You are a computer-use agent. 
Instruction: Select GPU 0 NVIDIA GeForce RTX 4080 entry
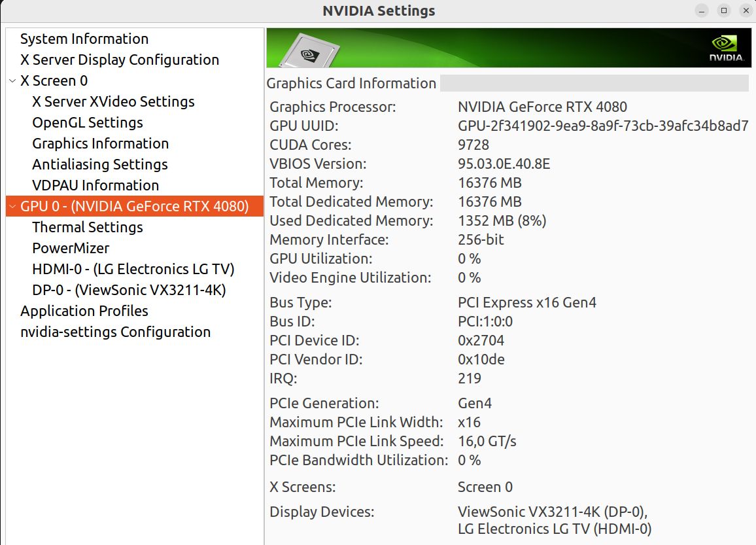[135, 206]
